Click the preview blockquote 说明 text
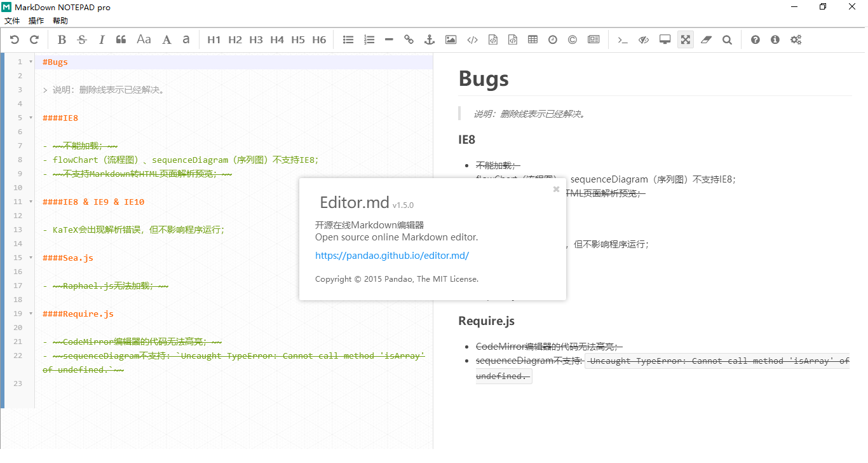 click(x=529, y=114)
